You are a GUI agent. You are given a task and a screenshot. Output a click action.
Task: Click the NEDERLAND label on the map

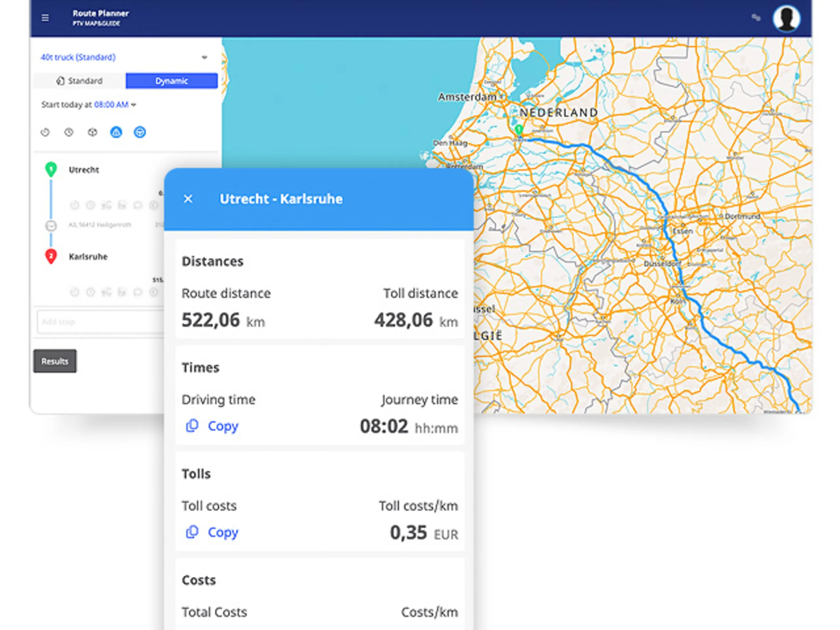(558, 113)
